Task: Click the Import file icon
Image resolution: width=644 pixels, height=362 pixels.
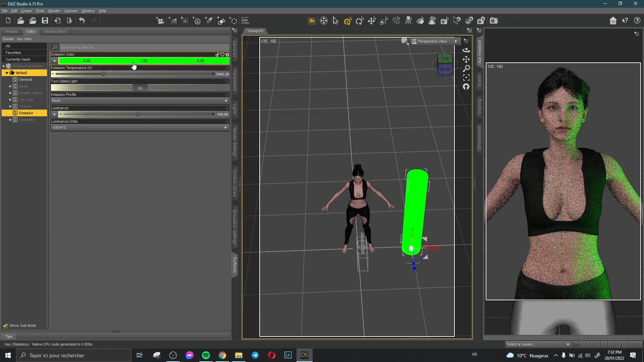Action: [x=57, y=21]
